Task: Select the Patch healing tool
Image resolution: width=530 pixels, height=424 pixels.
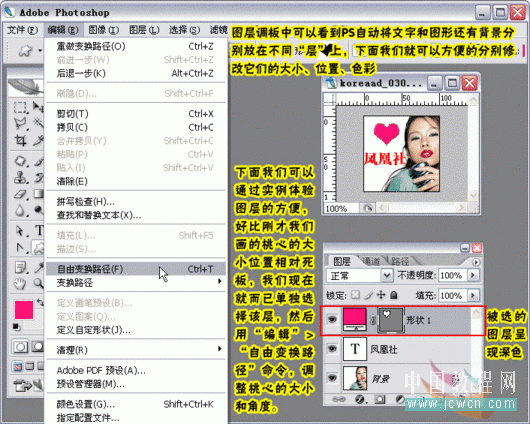Action: coord(20,161)
